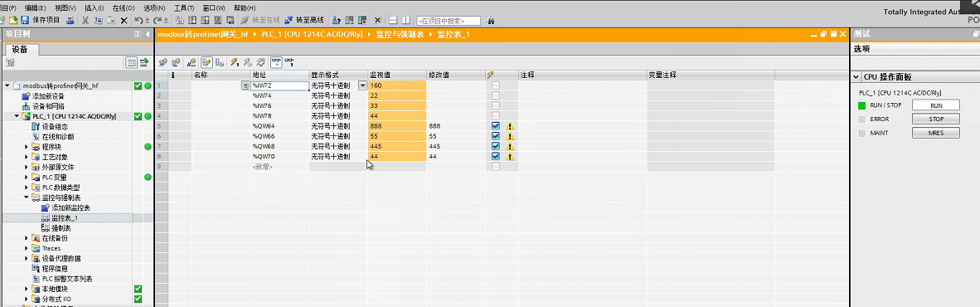Click the 监控与强制表 breadcrumb link

tap(400, 34)
